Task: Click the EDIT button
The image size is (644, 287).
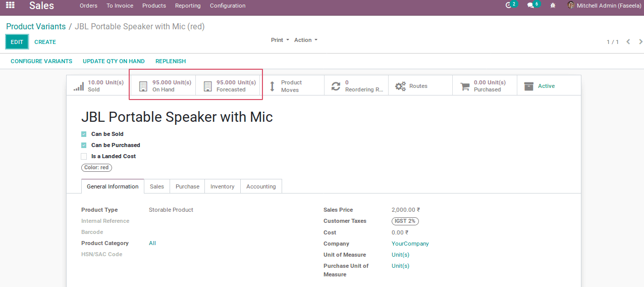Action: point(17,42)
